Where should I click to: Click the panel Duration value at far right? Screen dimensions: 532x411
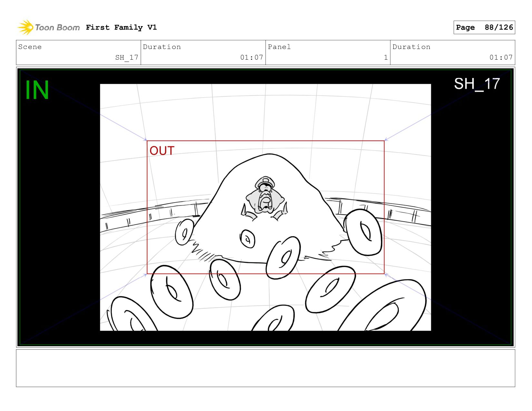[x=501, y=58]
